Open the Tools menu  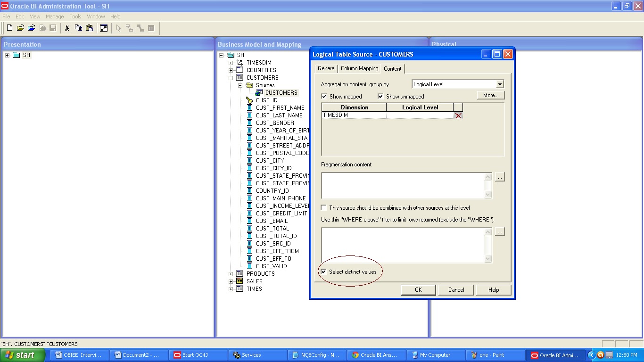[75, 16]
